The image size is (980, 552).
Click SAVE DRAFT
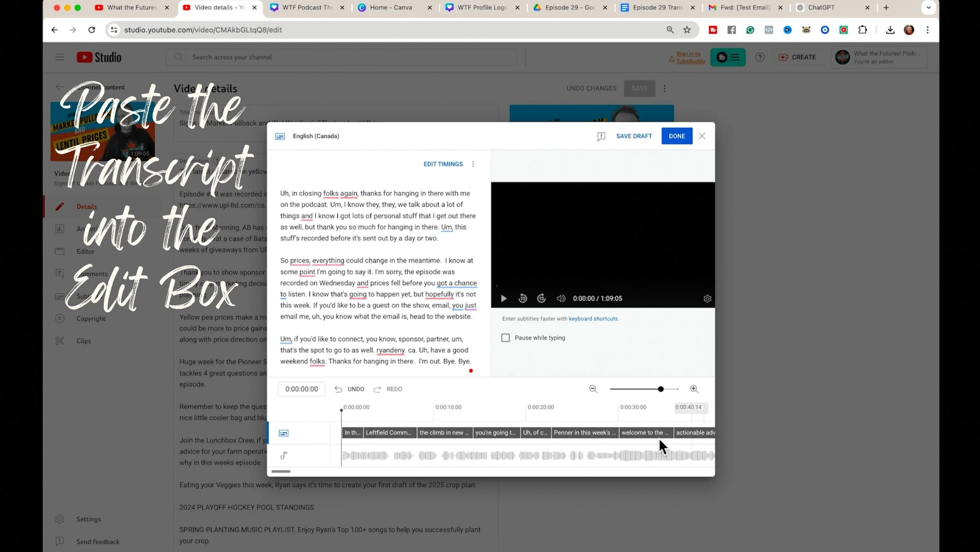634,136
